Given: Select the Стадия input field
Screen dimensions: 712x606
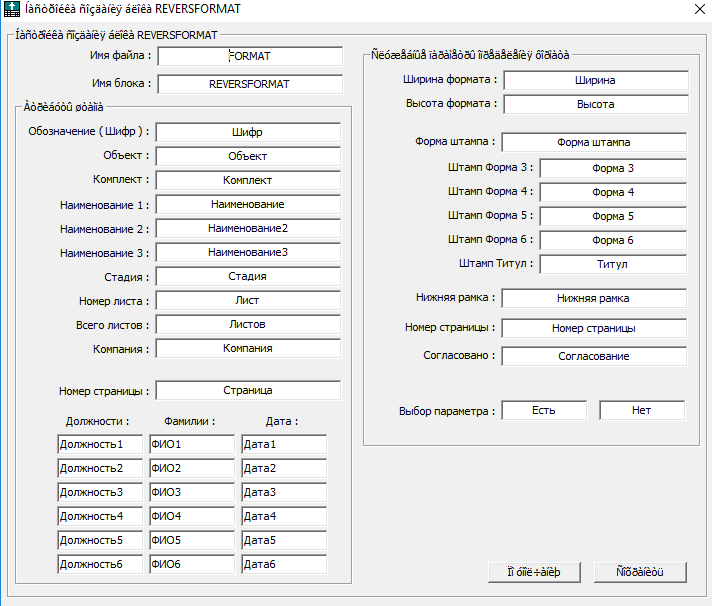Looking at the screenshot, I should (x=248, y=276).
